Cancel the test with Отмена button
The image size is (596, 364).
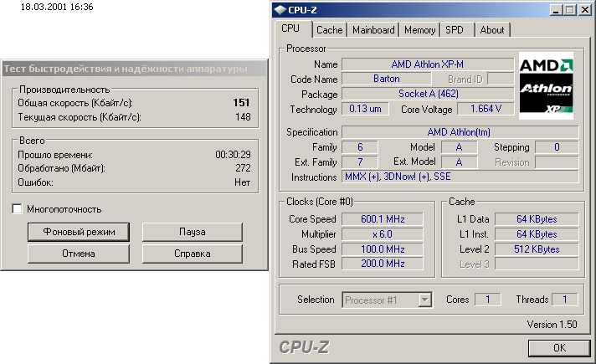pyautogui.click(x=79, y=254)
